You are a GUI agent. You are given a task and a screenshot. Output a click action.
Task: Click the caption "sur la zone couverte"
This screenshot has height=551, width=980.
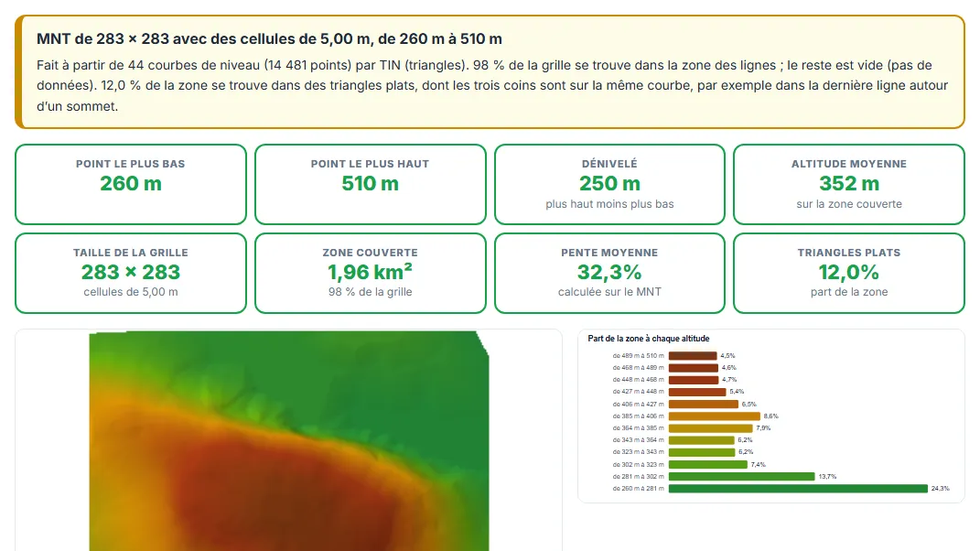(849, 204)
